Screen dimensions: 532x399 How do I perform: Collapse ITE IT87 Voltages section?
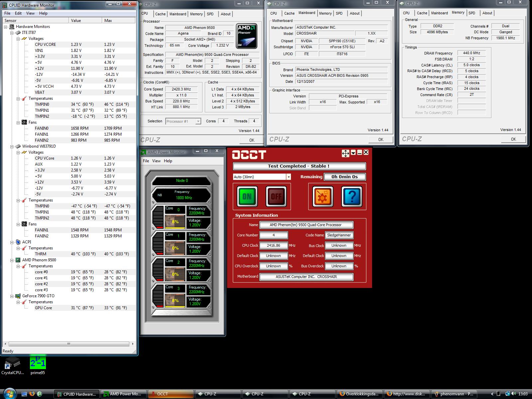tap(18, 39)
